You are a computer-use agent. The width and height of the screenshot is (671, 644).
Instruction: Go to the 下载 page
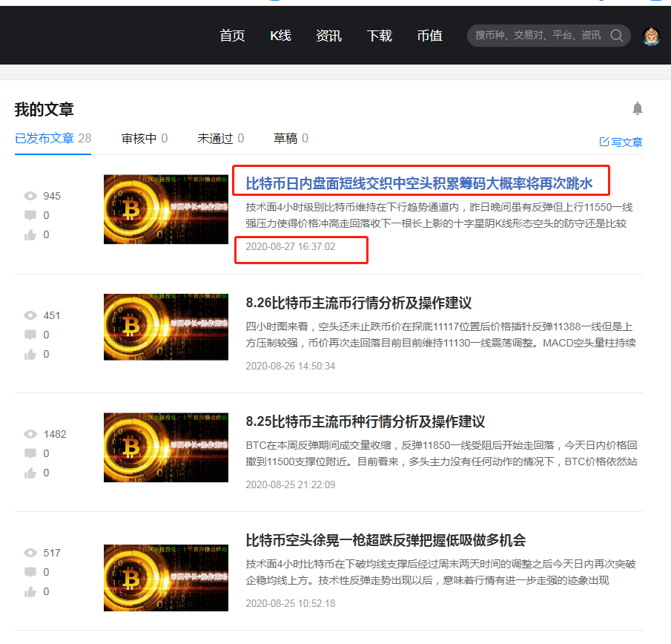(380, 35)
